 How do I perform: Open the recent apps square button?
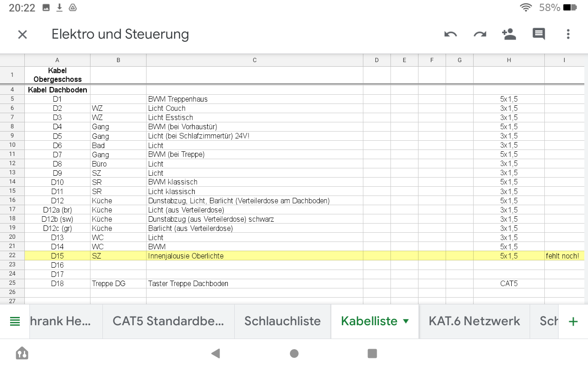[373, 353]
